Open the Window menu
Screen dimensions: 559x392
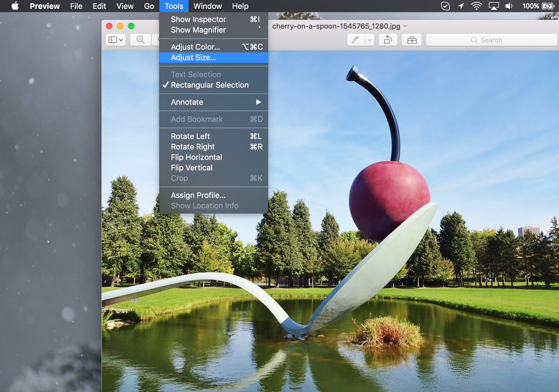[207, 6]
